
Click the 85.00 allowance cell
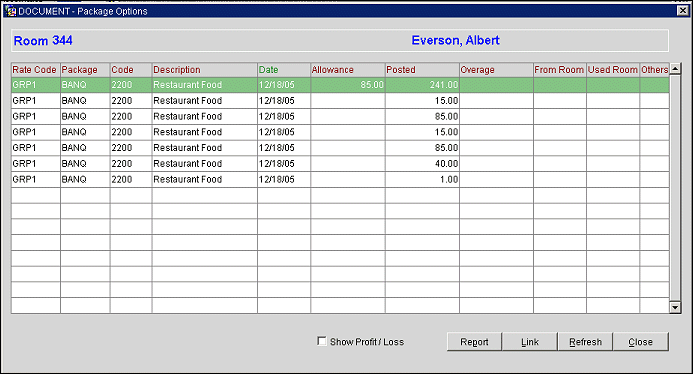point(348,85)
